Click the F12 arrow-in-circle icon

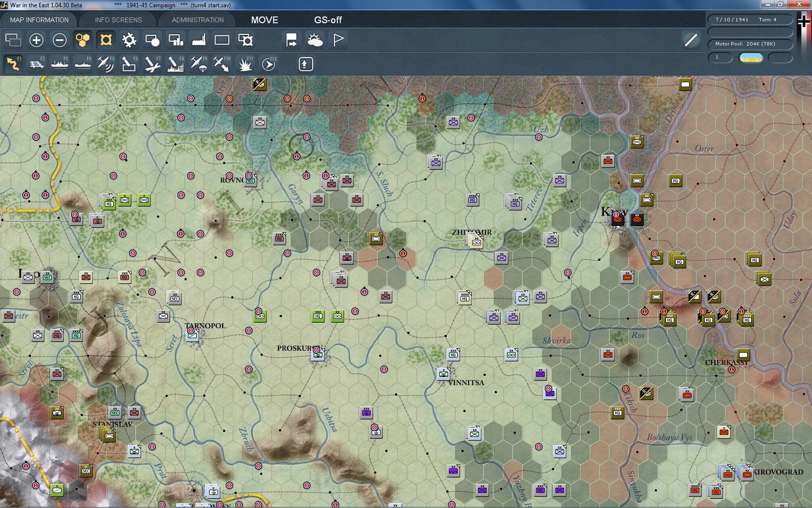pos(268,64)
